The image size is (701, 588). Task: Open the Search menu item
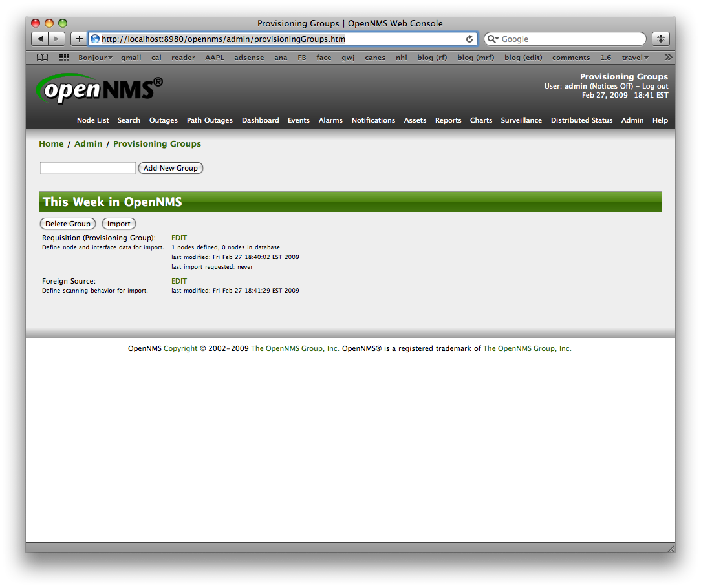tap(129, 120)
